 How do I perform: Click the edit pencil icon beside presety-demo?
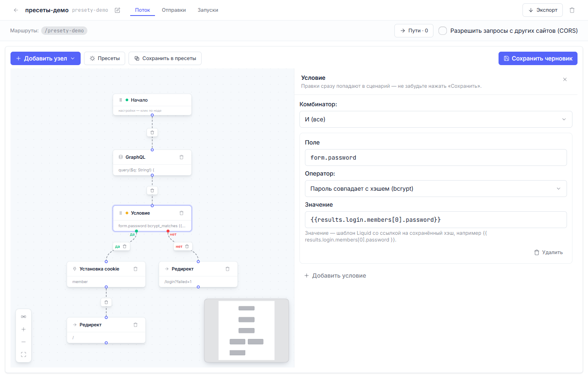[118, 10]
